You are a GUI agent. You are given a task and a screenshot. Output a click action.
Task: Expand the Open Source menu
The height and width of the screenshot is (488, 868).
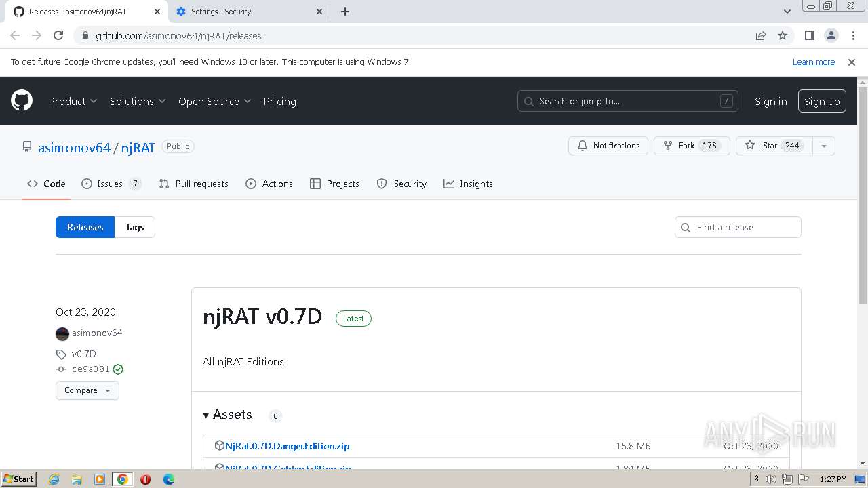click(x=214, y=101)
